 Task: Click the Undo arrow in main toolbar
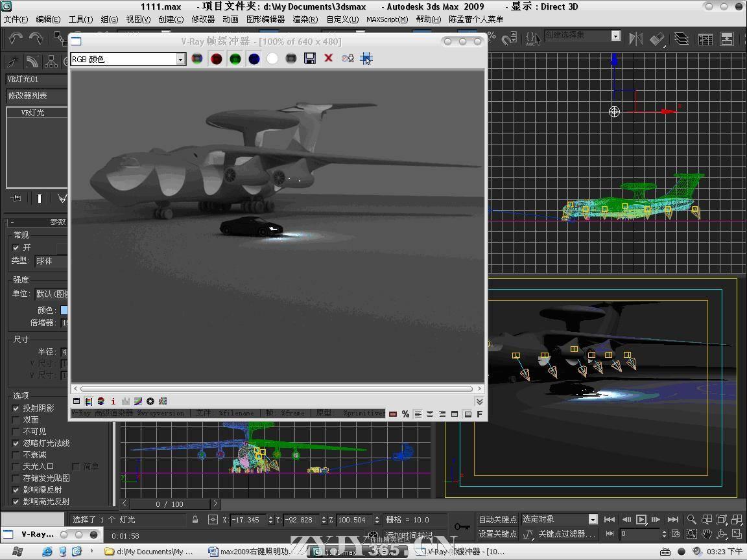[x=16, y=38]
